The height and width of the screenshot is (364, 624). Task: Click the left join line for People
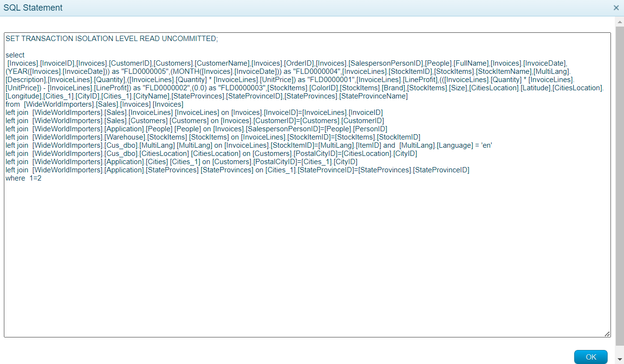click(193, 129)
